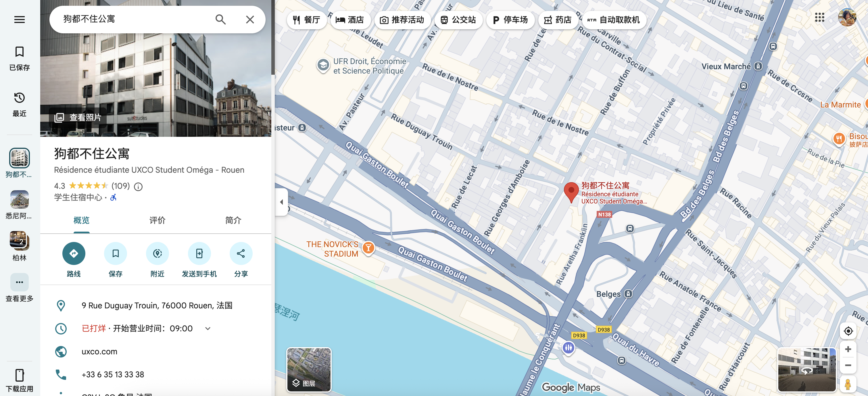Select the 路线 directions icon
The height and width of the screenshot is (396, 868).
(74, 253)
